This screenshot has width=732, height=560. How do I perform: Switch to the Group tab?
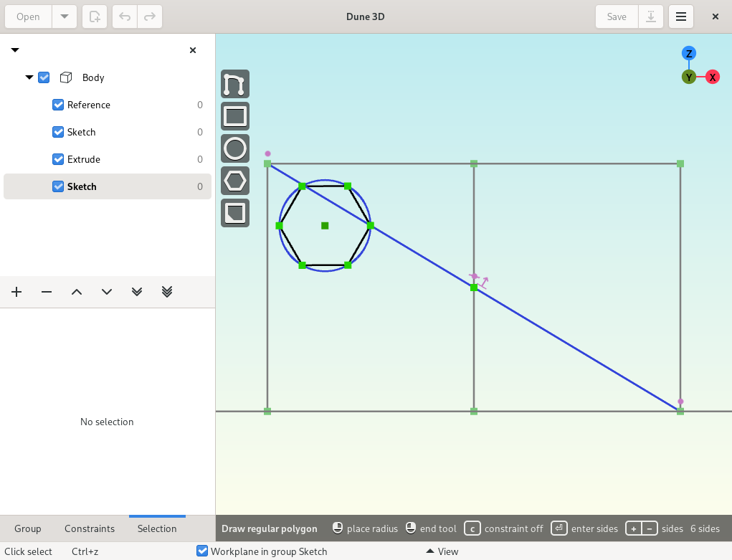click(x=27, y=528)
